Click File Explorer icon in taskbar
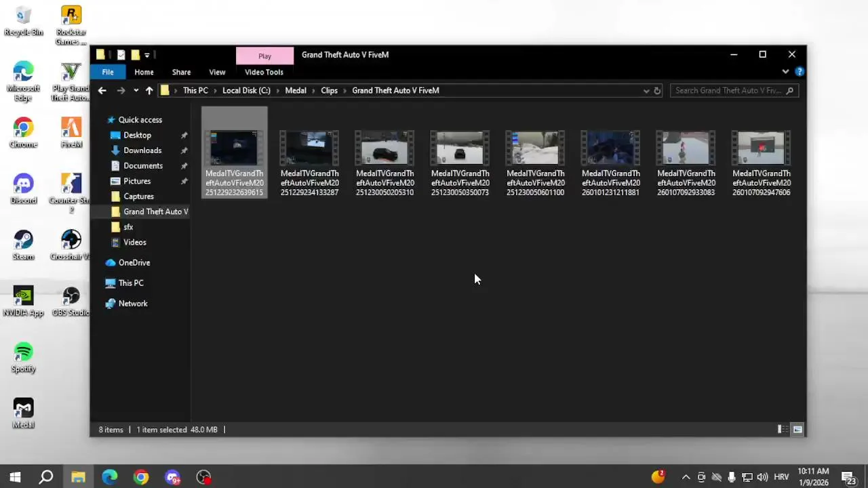 pos(78,477)
